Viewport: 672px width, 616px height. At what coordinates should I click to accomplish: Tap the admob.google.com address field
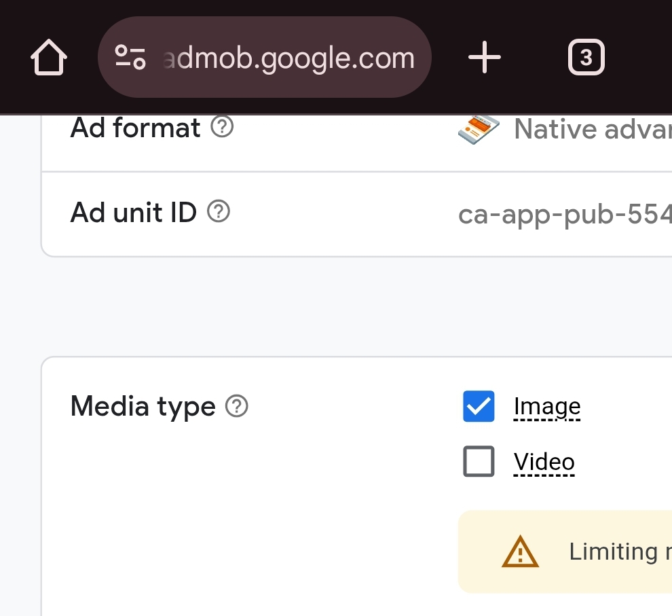[288, 58]
